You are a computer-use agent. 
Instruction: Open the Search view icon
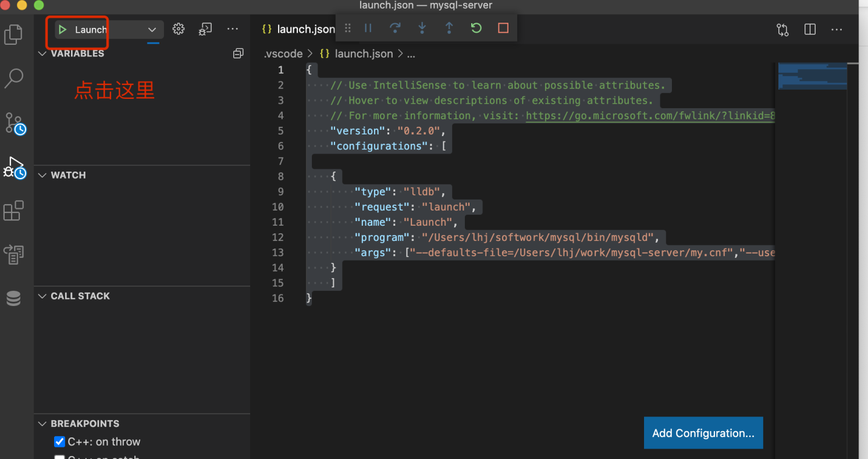[13, 79]
